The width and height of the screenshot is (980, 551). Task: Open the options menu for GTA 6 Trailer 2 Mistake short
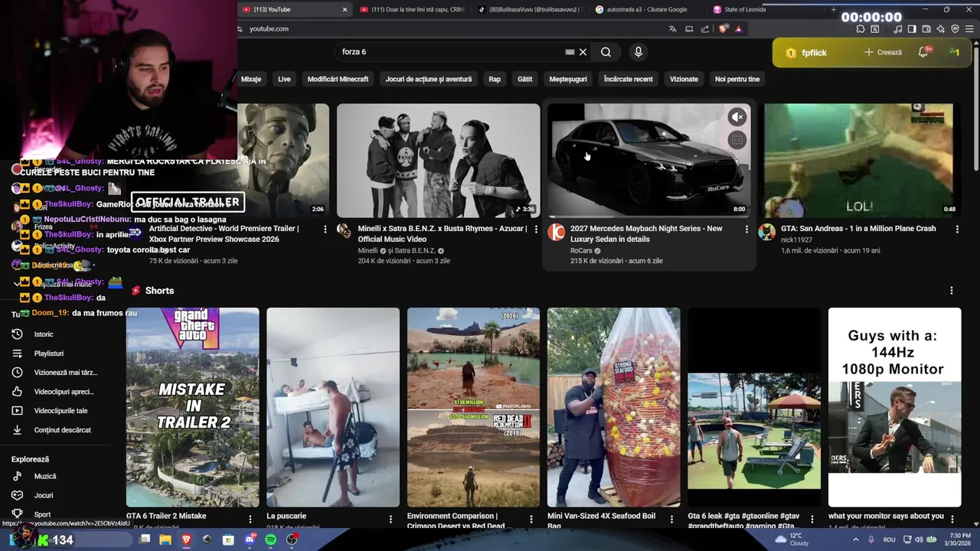tap(250, 519)
